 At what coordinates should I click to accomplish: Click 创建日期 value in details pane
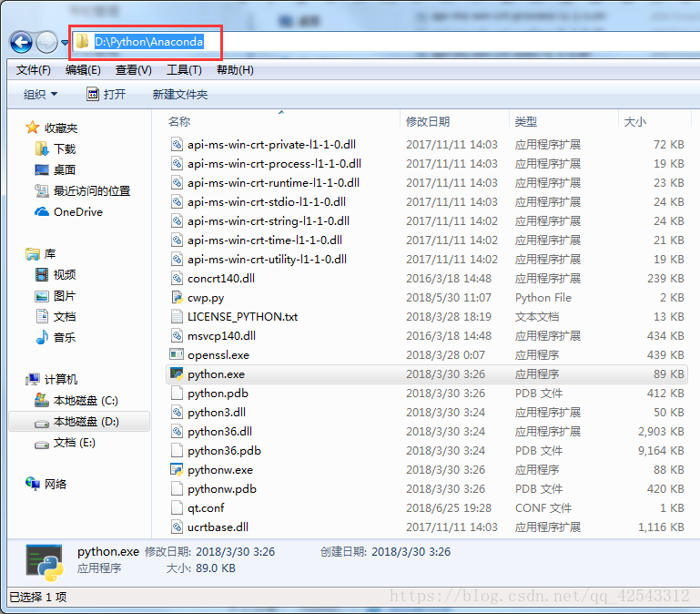pyautogui.click(x=411, y=552)
